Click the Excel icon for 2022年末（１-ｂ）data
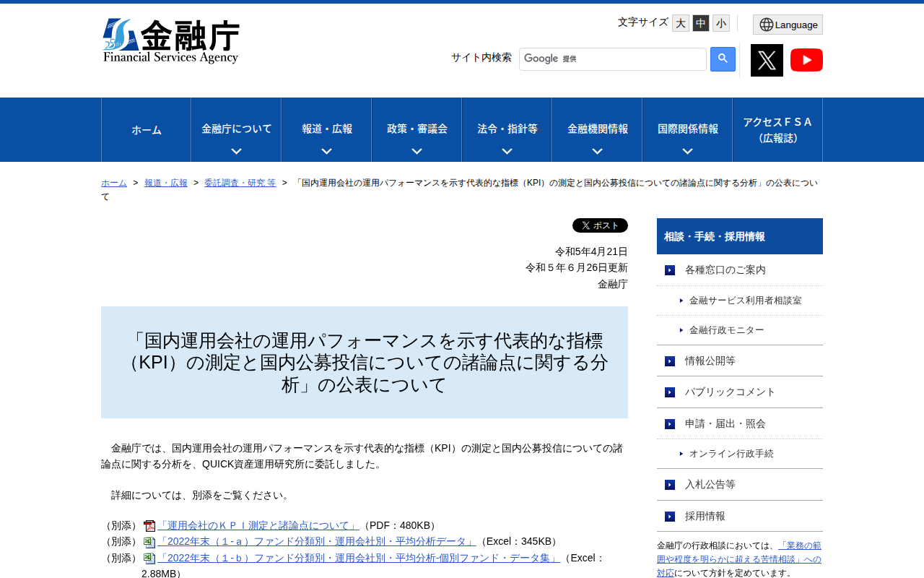Viewport: 924px width, 578px height. point(149,558)
